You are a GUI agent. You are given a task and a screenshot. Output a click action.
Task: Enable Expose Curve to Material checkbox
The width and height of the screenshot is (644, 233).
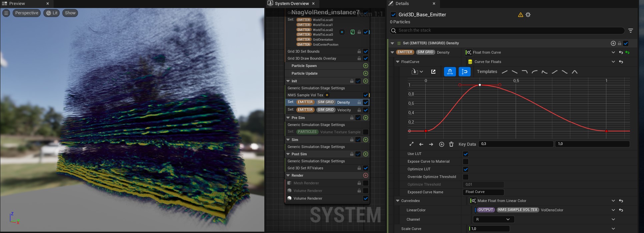[466, 162]
